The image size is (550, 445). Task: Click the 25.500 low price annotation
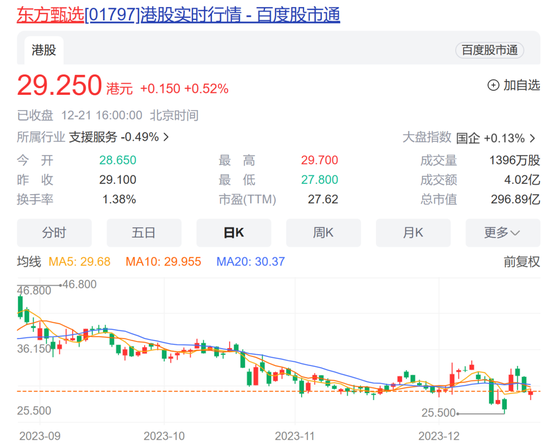click(438, 413)
